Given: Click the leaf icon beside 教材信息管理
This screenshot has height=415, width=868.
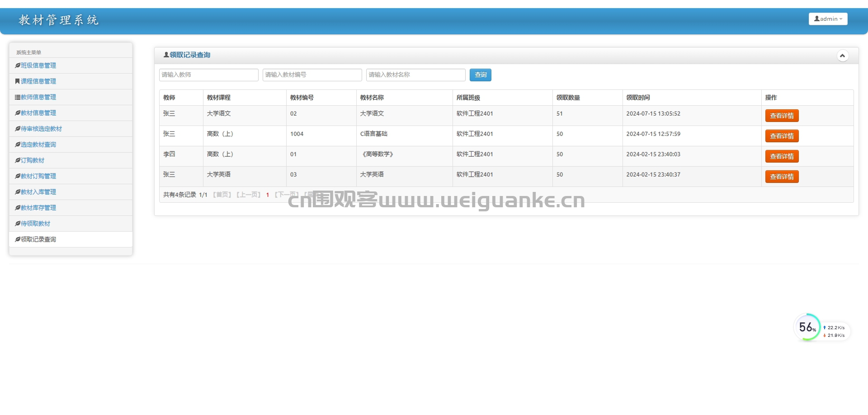Looking at the screenshot, I should coord(18,113).
